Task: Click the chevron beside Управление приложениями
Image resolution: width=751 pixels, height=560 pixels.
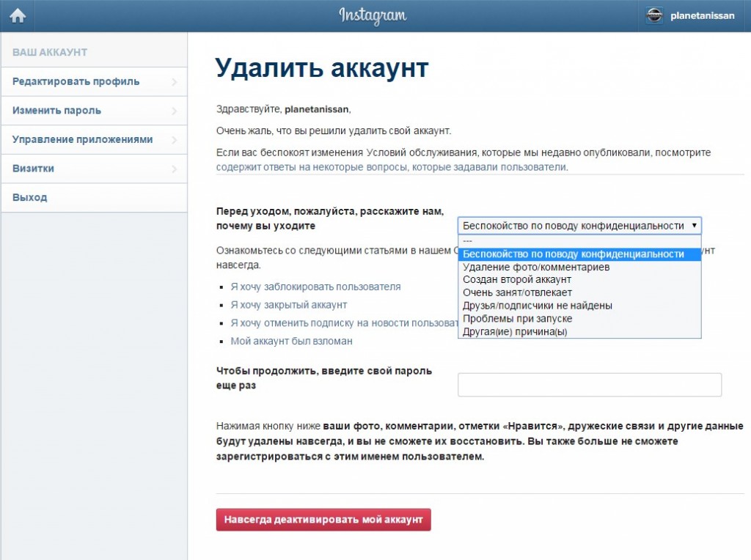Action: (x=175, y=140)
